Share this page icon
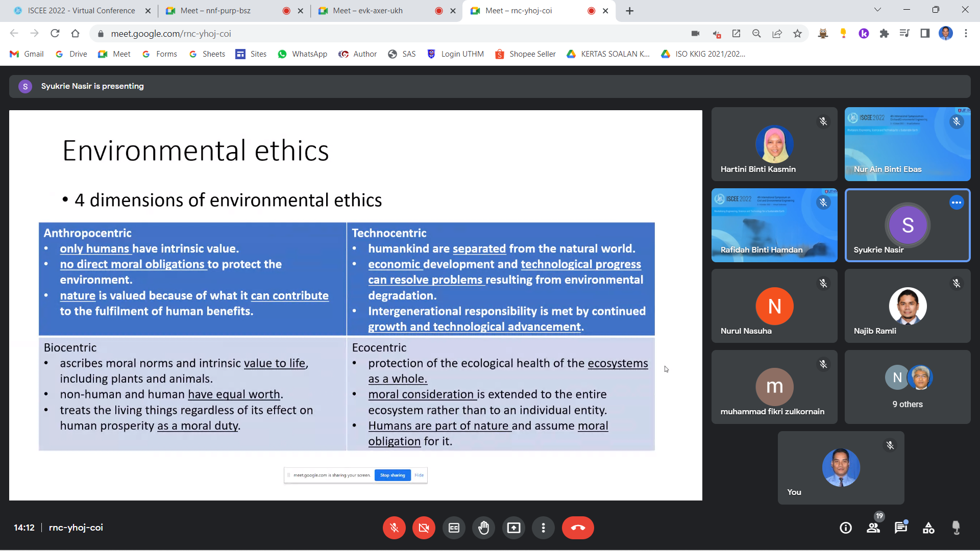Image resolution: width=980 pixels, height=551 pixels. click(777, 33)
